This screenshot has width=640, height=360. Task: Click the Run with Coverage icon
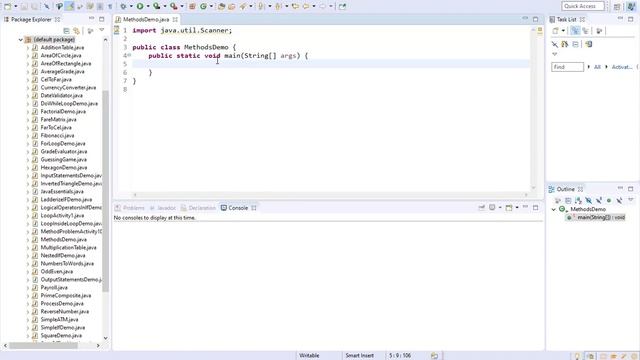point(157,6)
